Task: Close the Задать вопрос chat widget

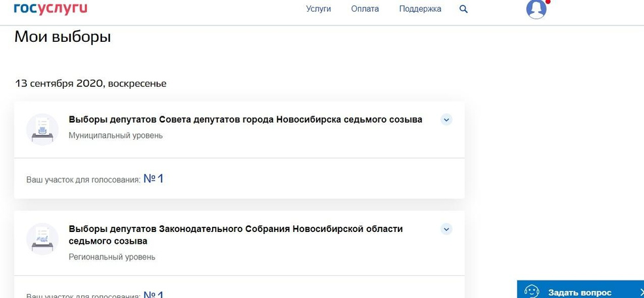Action: pos(641,292)
